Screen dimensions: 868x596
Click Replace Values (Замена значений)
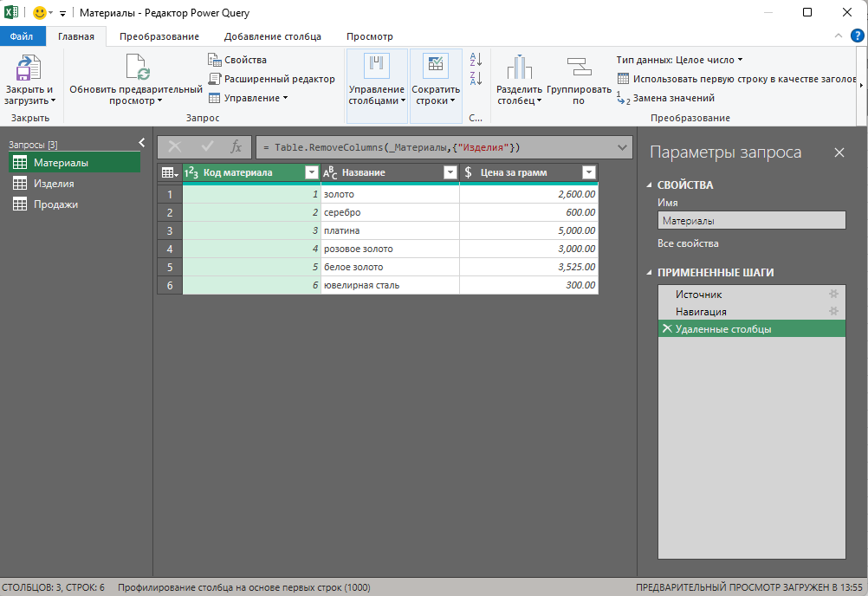coord(666,98)
